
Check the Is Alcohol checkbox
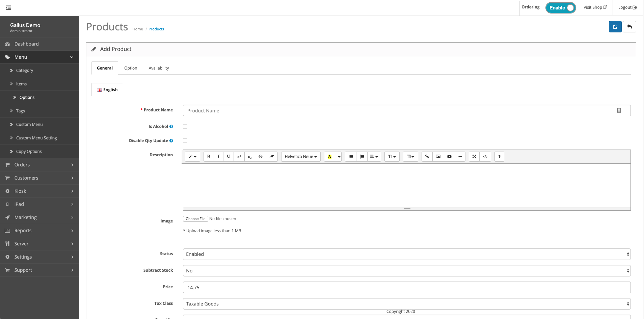click(185, 127)
